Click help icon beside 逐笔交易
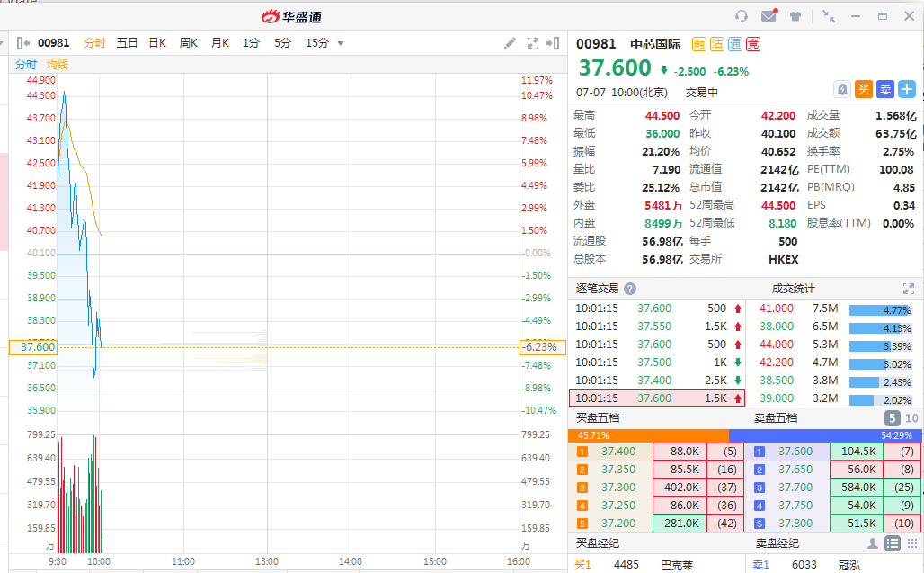 (630, 289)
